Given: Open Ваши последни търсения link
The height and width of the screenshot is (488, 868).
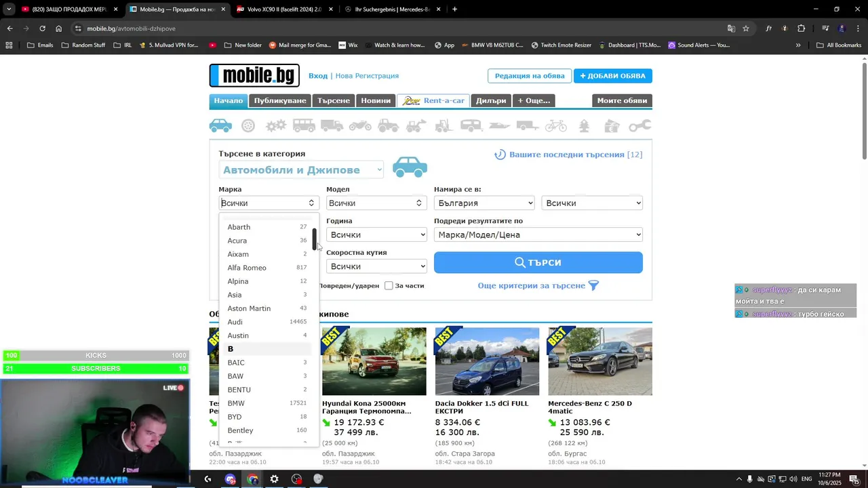Looking at the screenshot, I should (568, 155).
